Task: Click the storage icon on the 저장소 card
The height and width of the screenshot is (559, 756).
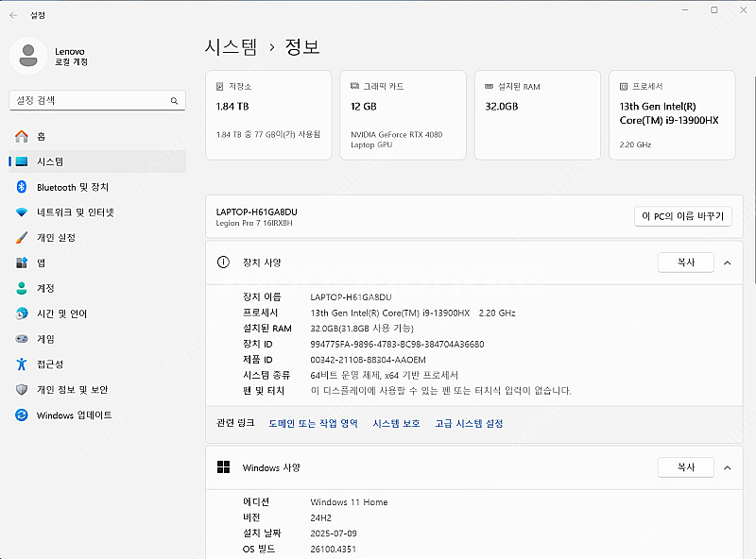Action: pyautogui.click(x=220, y=86)
